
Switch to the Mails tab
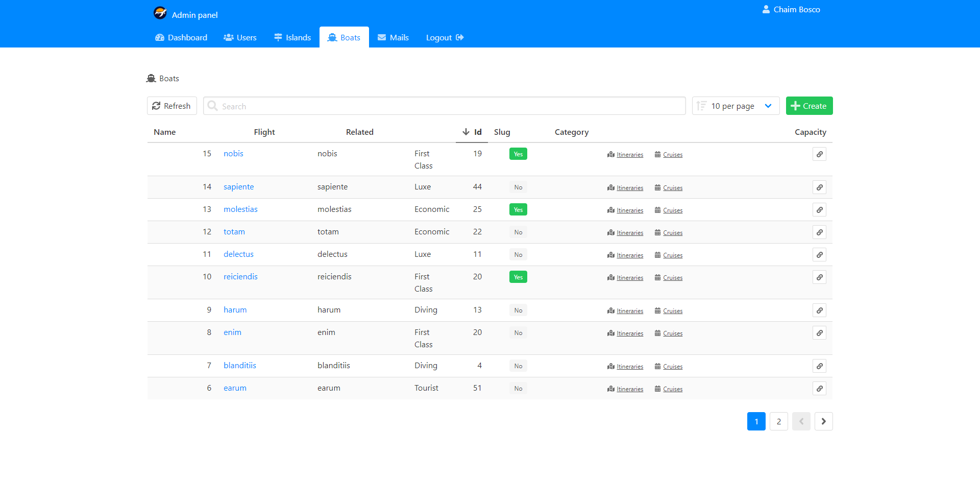coord(393,37)
